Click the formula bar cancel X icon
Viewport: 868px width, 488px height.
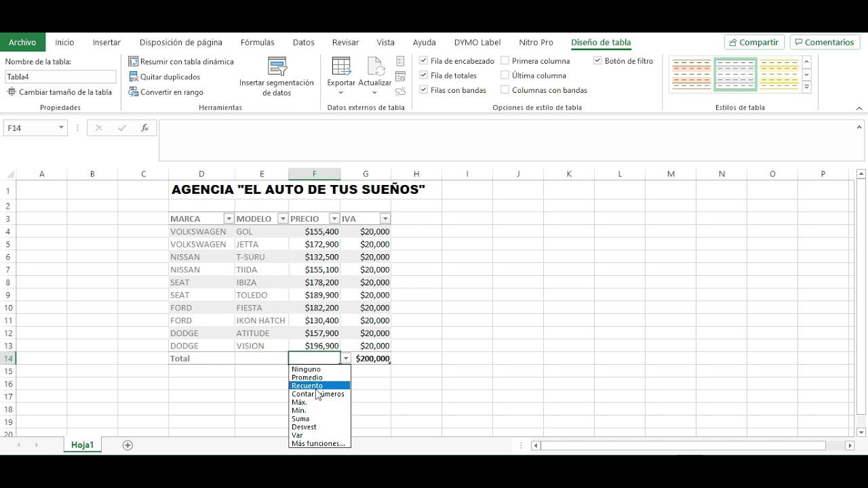pyautogui.click(x=99, y=127)
